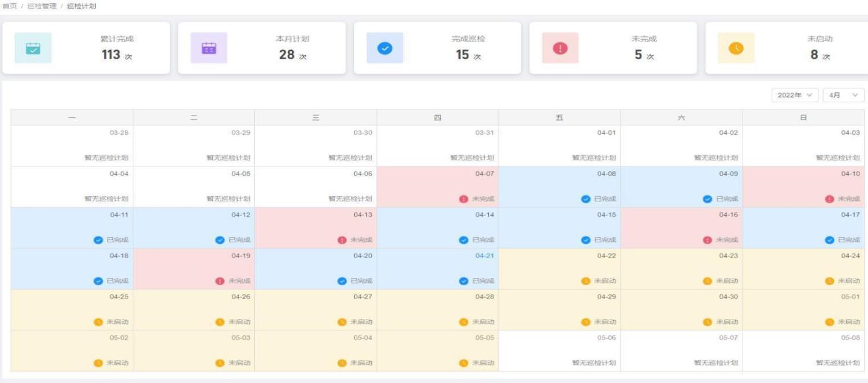The width and height of the screenshot is (868, 383).
Task: Open the 4月 month dropdown
Action: click(x=843, y=95)
